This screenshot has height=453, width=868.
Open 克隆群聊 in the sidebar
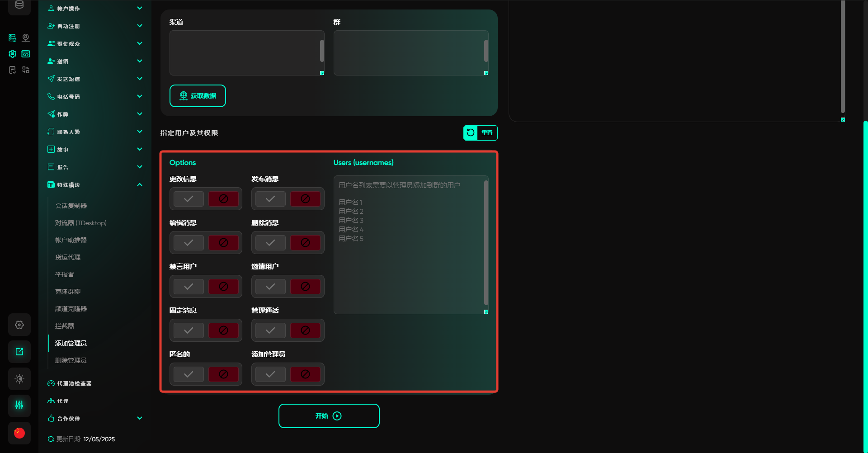68,292
